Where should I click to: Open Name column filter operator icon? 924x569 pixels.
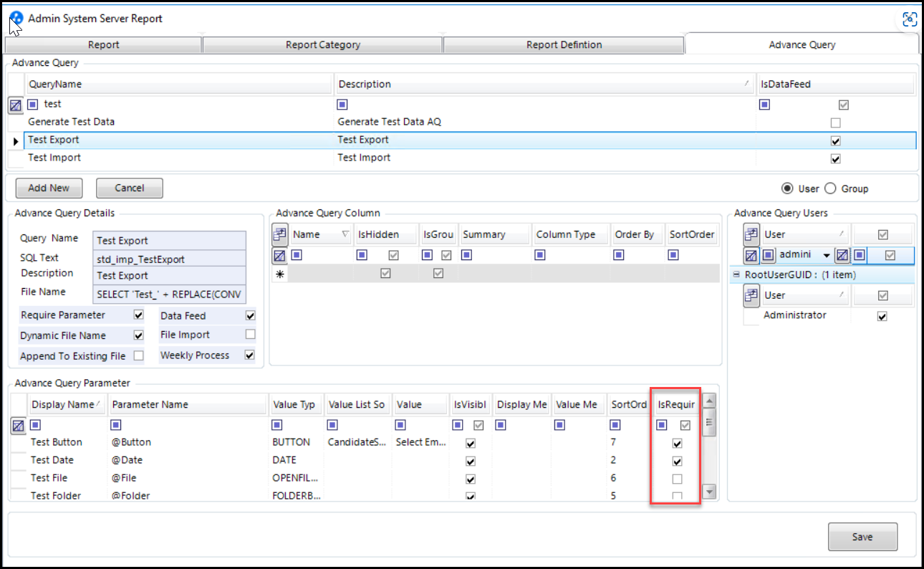pyautogui.click(x=297, y=254)
